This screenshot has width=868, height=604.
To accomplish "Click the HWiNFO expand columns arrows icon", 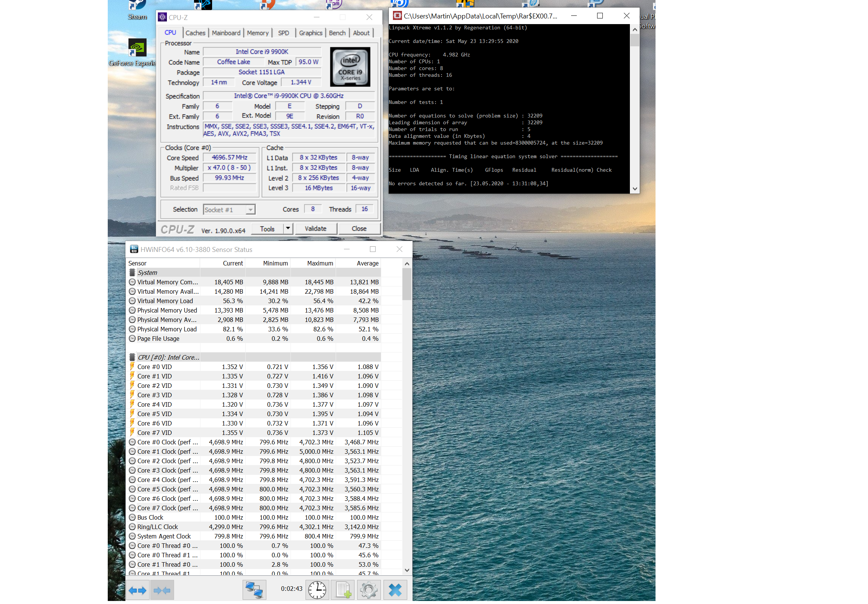I will tap(137, 590).
